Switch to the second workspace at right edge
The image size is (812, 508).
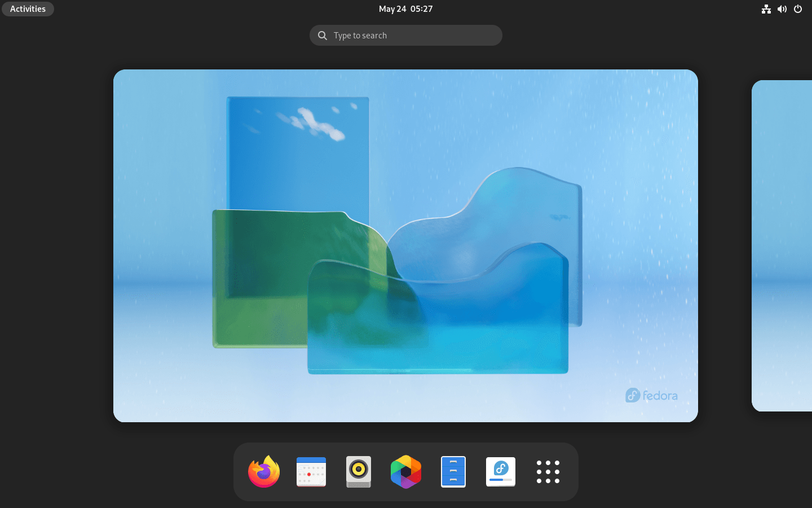click(x=782, y=246)
